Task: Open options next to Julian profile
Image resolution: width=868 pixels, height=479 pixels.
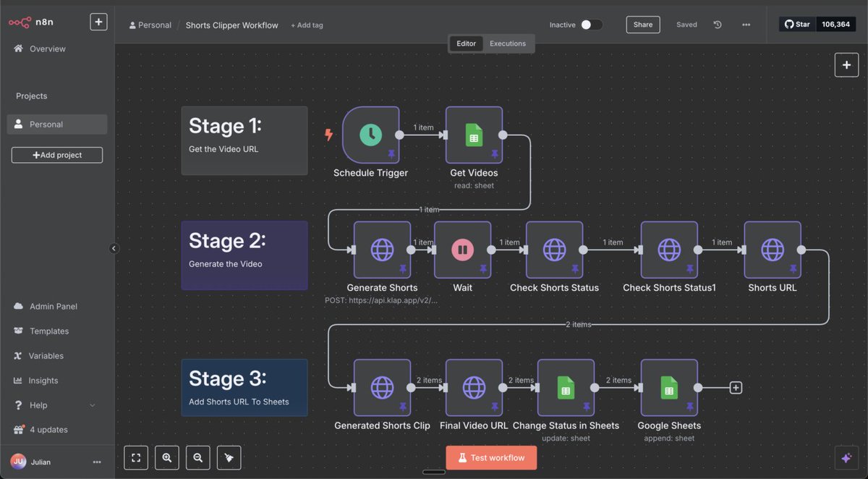Action: point(96,462)
